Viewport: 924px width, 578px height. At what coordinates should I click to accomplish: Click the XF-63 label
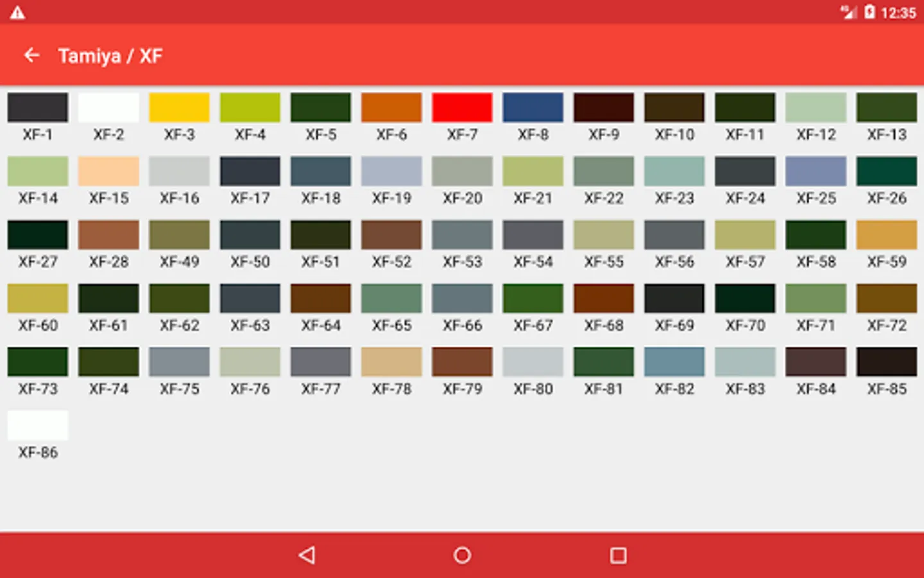(250, 326)
